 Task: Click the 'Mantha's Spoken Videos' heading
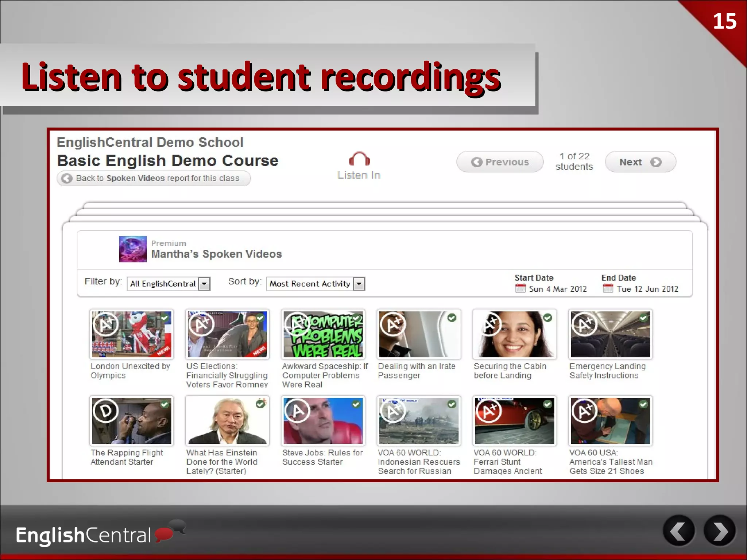click(x=217, y=254)
